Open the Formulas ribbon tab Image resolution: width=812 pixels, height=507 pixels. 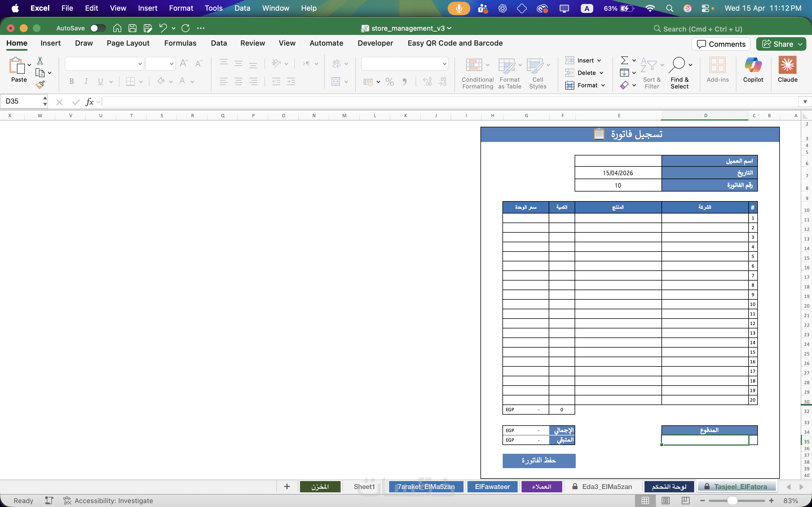180,43
